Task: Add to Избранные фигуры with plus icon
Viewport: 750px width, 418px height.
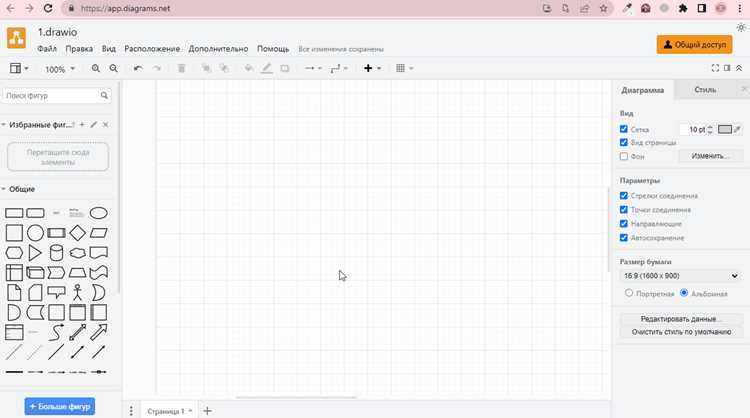Action: 82,124
